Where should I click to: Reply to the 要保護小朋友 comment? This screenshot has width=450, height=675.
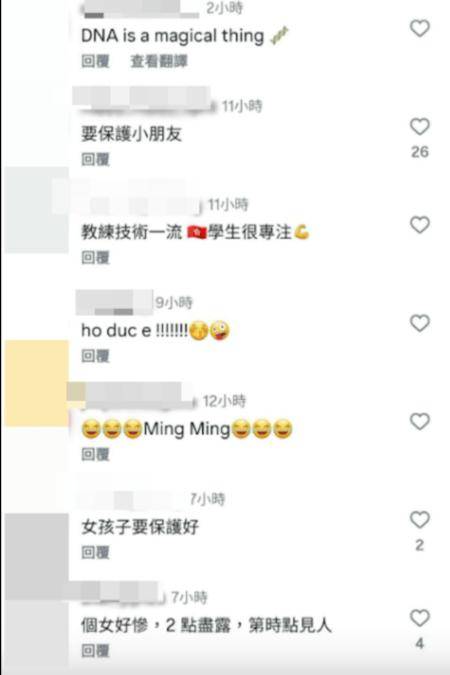click(95, 159)
